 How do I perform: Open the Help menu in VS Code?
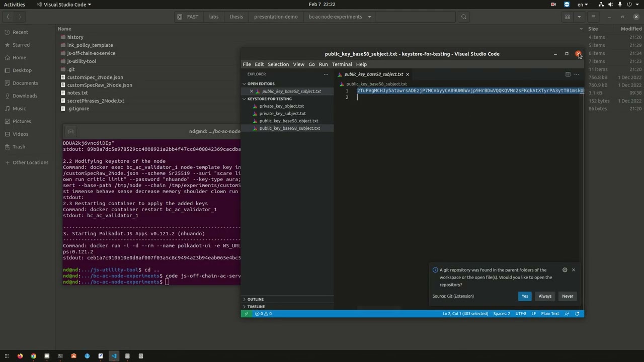(361, 64)
